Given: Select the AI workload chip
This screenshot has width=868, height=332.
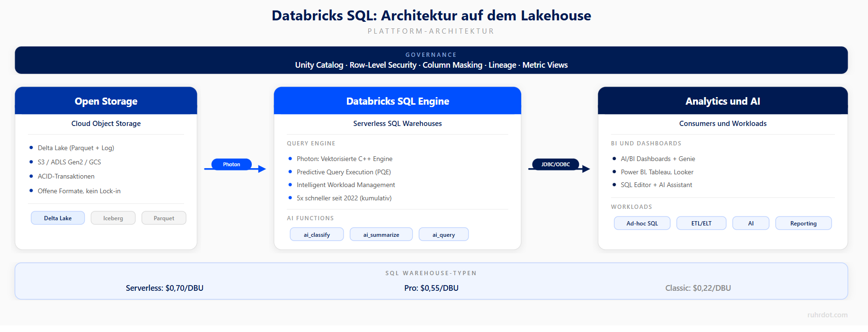Looking at the screenshot, I should point(751,223).
